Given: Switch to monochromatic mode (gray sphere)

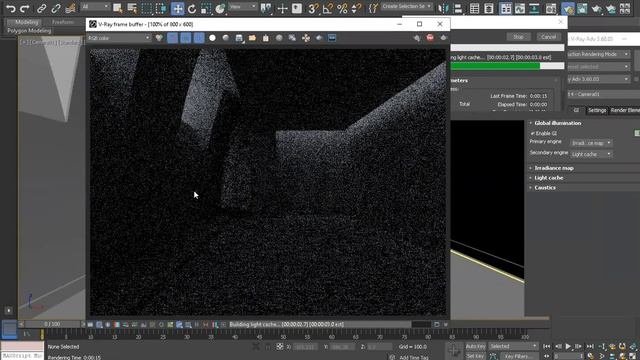Looking at the screenshot, I should click(226, 38).
